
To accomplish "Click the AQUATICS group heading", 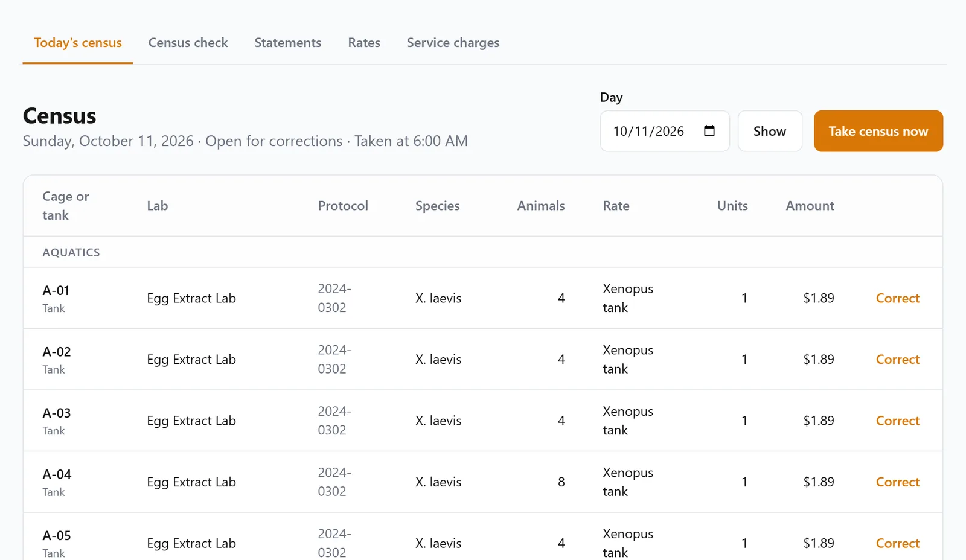I will 71,252.
